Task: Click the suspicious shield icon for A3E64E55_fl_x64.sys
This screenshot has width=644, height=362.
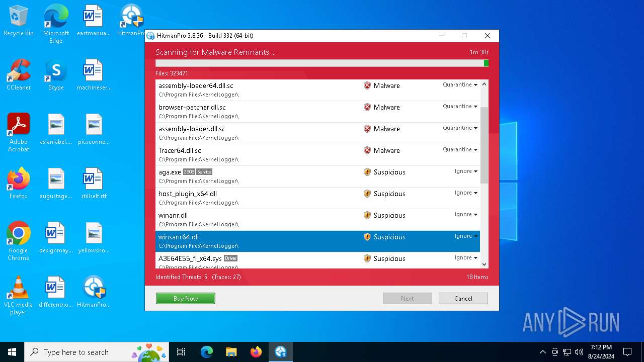Action: [x=367, y=258]
